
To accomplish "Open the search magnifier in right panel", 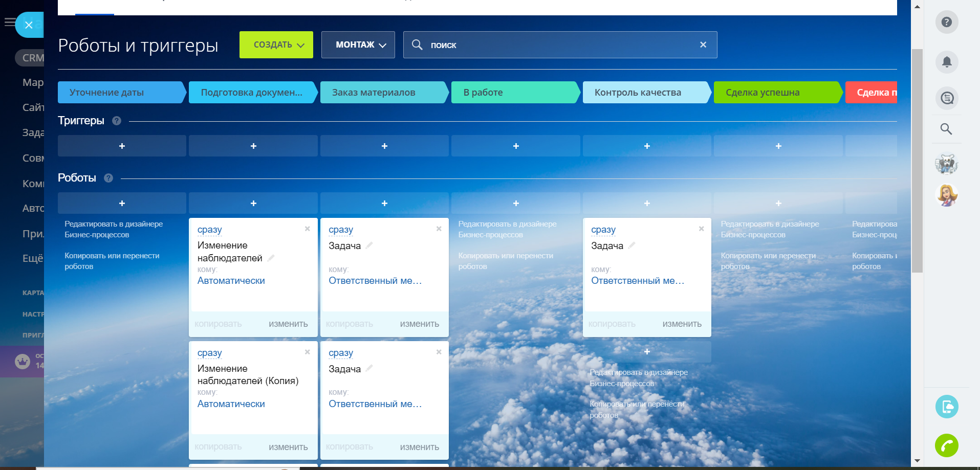I will click(x=946, y=129).
